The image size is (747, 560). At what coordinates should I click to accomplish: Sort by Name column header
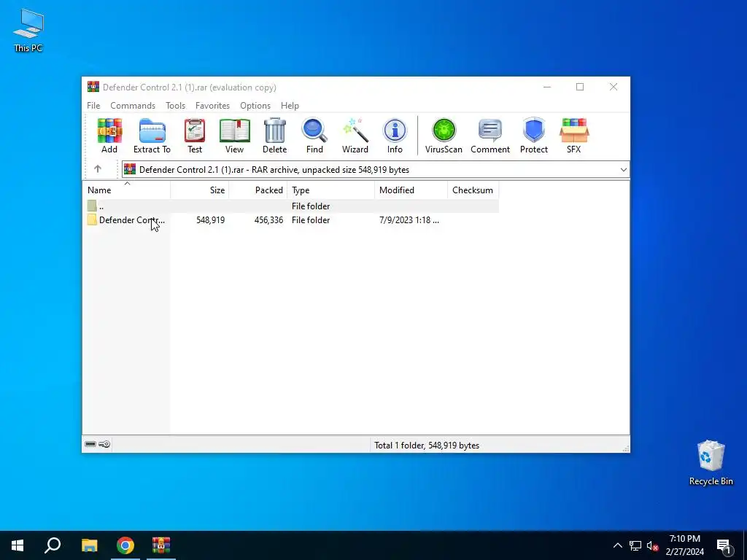127,190
